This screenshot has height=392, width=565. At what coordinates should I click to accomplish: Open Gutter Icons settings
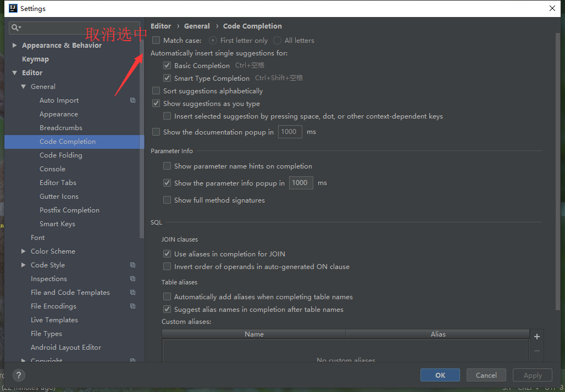pos(59,196)
